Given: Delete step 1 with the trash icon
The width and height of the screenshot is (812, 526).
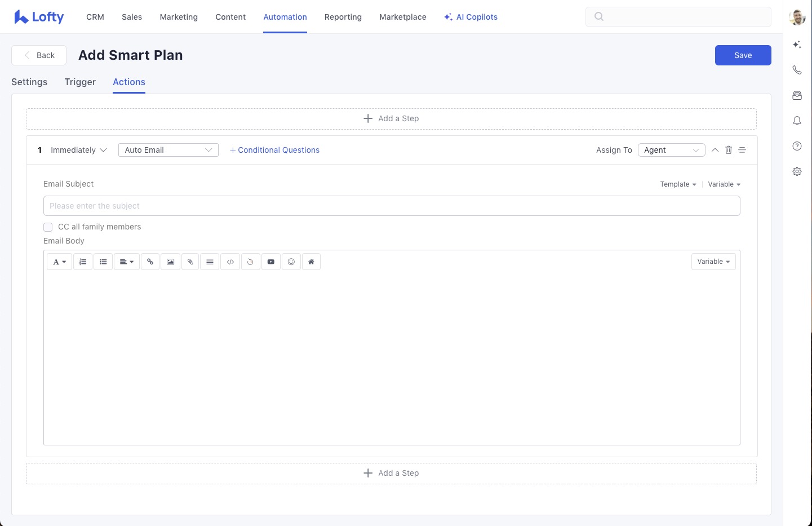Looking at the screenshot, I should click(x=729, y=150).
